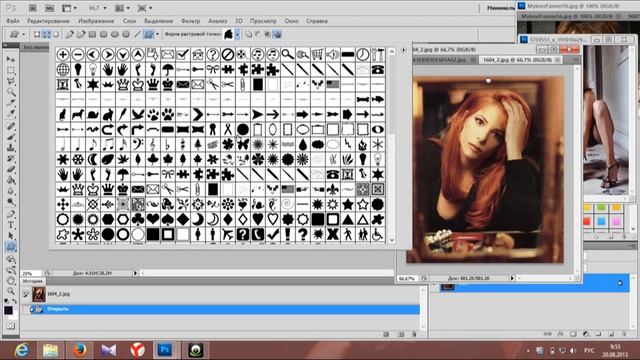Click the delete state trash icon in History panel
This screenshot has height=360, width=640.
414,334
